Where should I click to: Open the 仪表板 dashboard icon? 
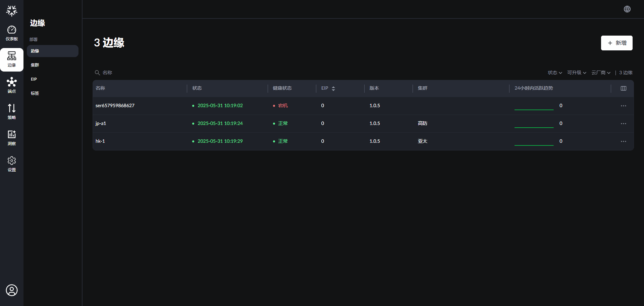(12, 33)
